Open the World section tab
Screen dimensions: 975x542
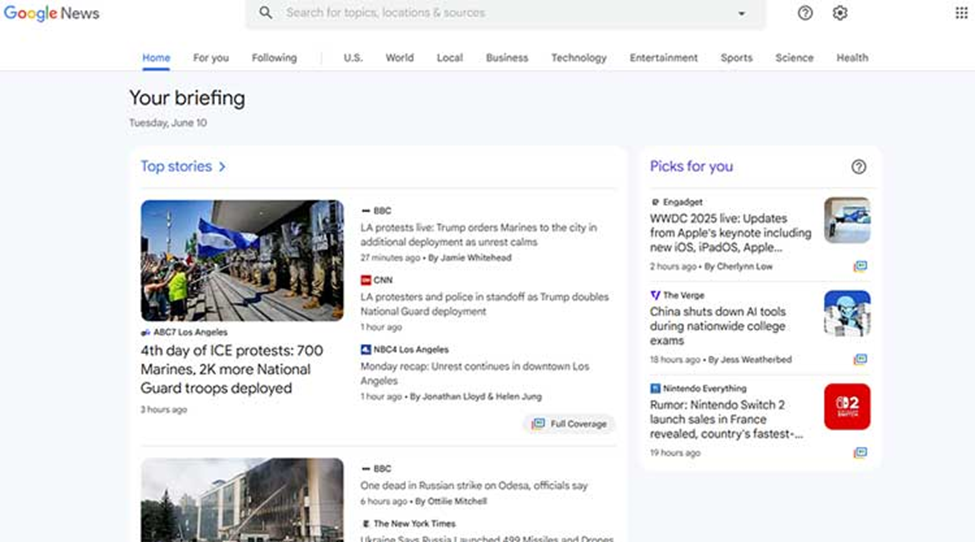click(x=400, y=58)
